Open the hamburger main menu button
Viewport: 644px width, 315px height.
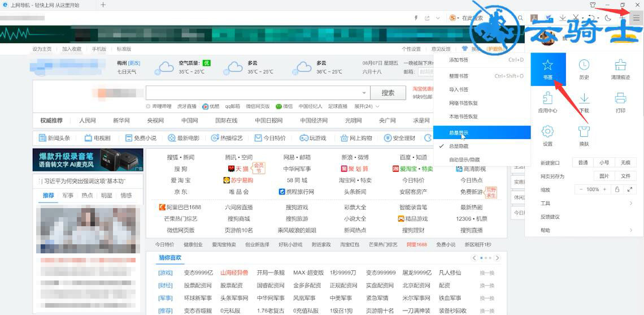coord(636,18)
